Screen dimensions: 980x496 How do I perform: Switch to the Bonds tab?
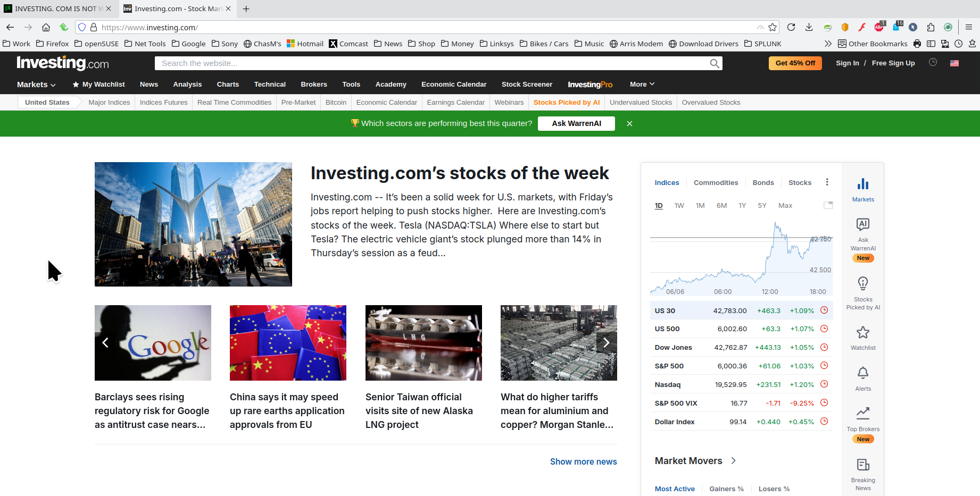coord(763,182)
